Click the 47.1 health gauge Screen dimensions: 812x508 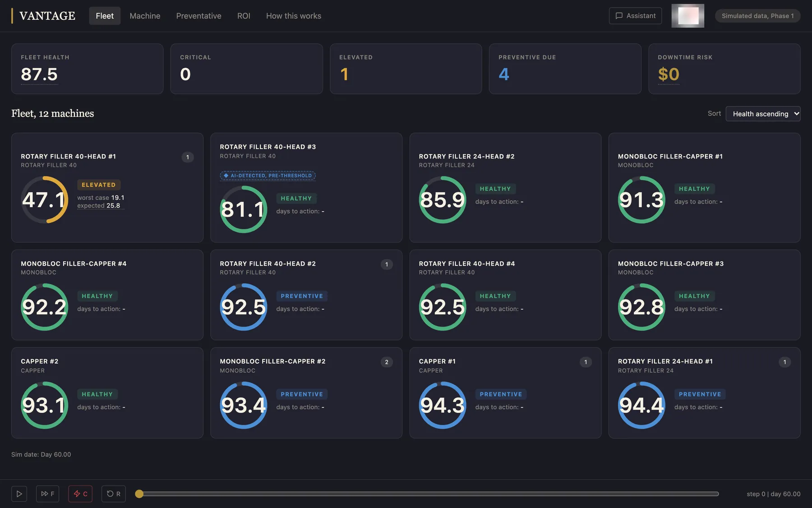click(x=44, y=200)
